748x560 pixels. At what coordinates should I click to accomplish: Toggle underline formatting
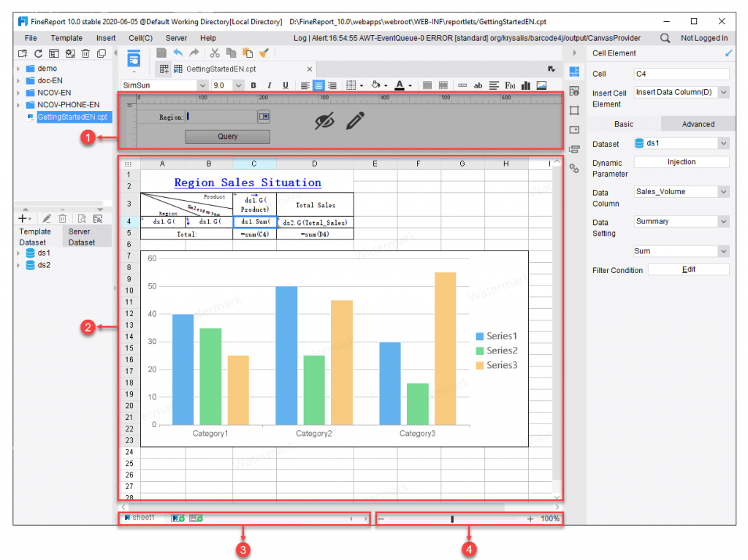[286, 85]
